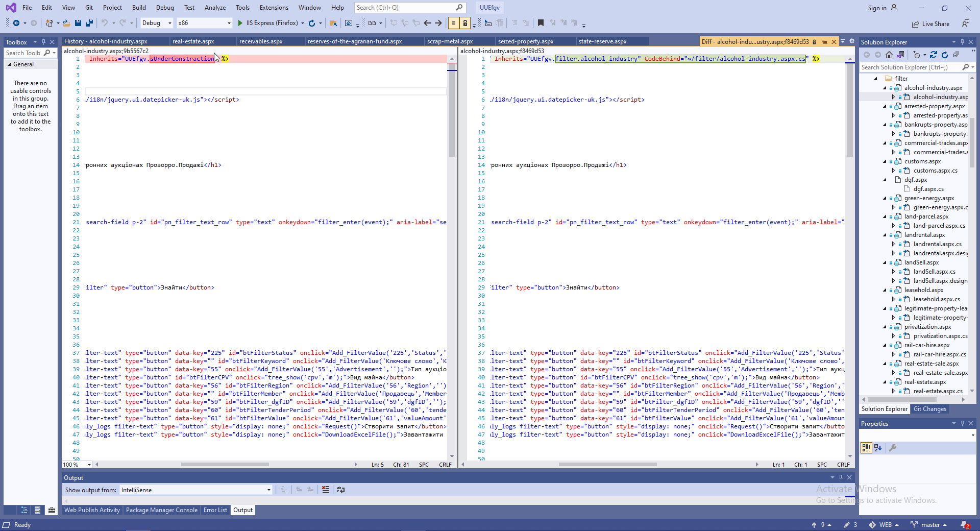This screenshot has width=980, height=531.
Task: Toggle the lock document views button
Action: click(x=464, y=23)
